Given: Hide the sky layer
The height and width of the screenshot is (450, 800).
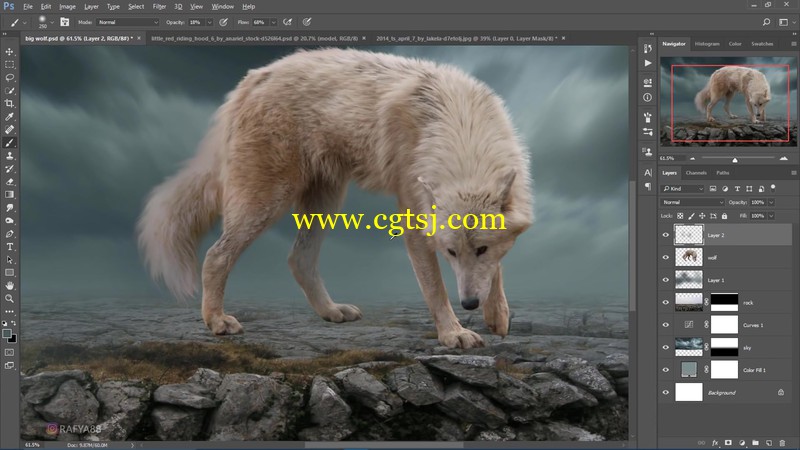Looking at the screenshot, I should (x=665, y=347).
